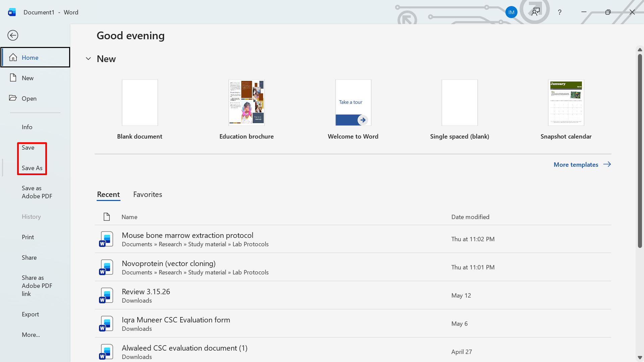Click the scrollbar up arrow
This screenshot has height=362, width=644.
[x=640, y=50]
